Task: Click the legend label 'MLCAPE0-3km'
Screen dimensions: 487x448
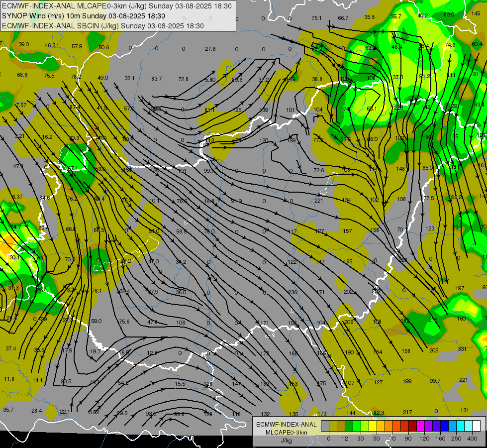Action: (287, 433)
